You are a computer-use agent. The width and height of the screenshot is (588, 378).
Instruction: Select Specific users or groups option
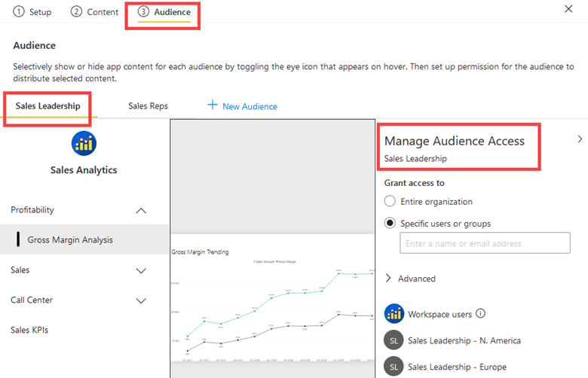(390, 224)
